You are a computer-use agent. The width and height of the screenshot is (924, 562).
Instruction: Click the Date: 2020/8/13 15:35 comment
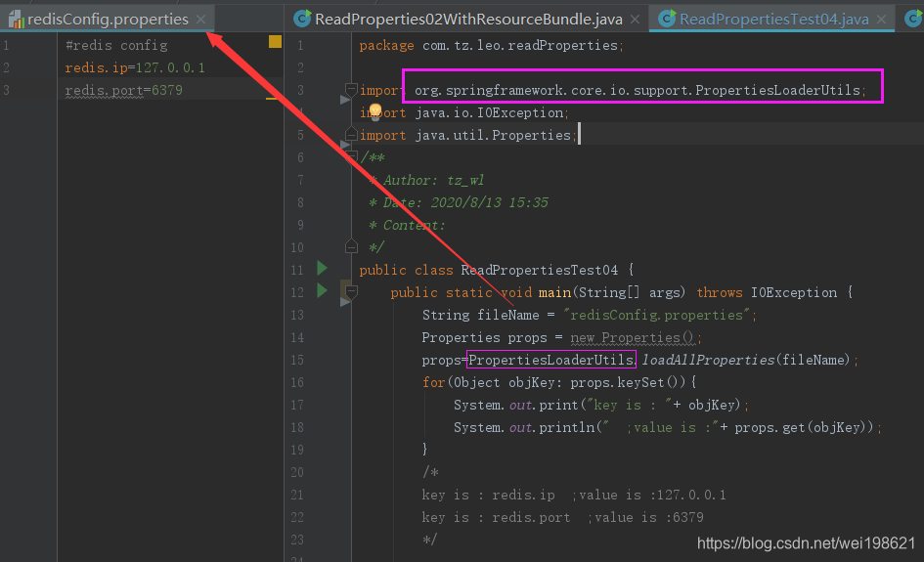click(x=465, y=202)
